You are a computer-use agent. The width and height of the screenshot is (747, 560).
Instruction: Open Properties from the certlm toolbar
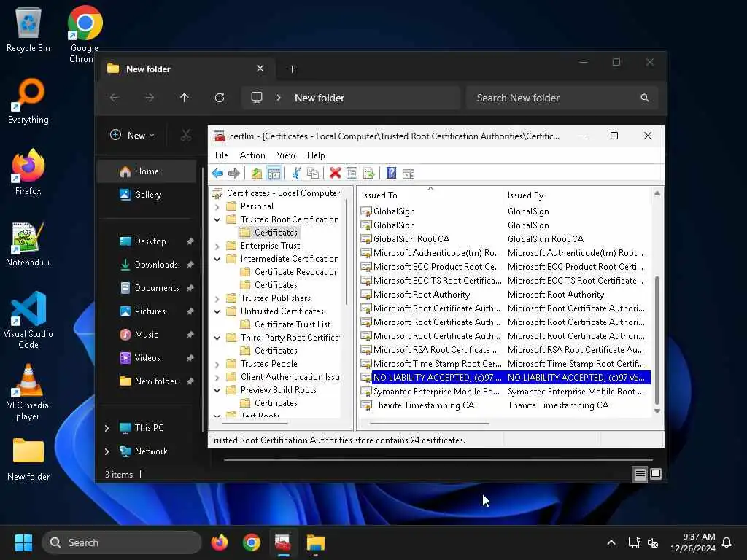(x=352, y=174)
